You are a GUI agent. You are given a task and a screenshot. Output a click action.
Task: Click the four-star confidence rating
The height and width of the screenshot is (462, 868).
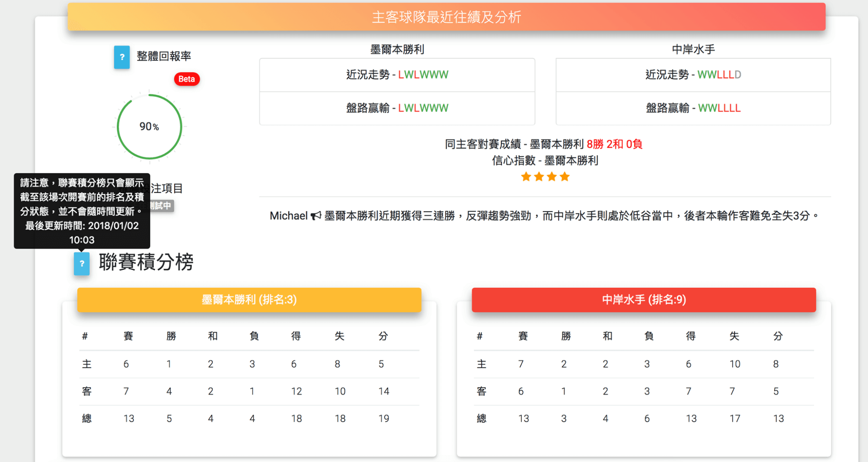[545, 177]
